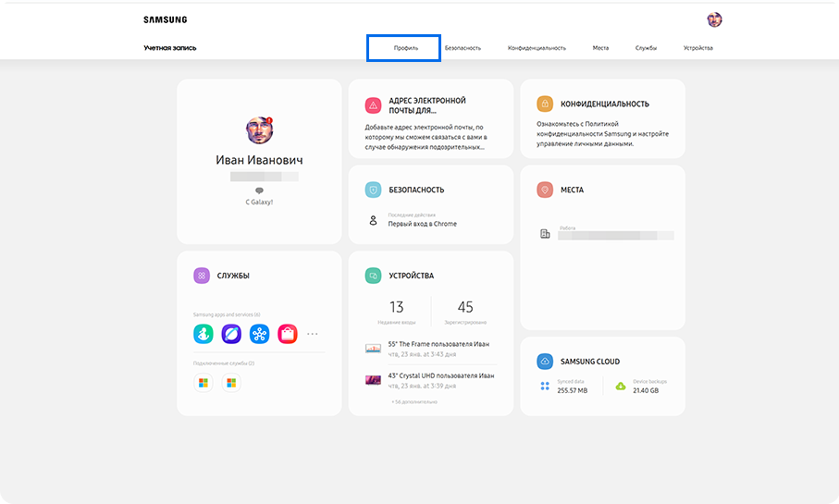Click the blue shield Безопасность icon
The height and width of the screenshot is (504, 839).
[x=373, y=190]
